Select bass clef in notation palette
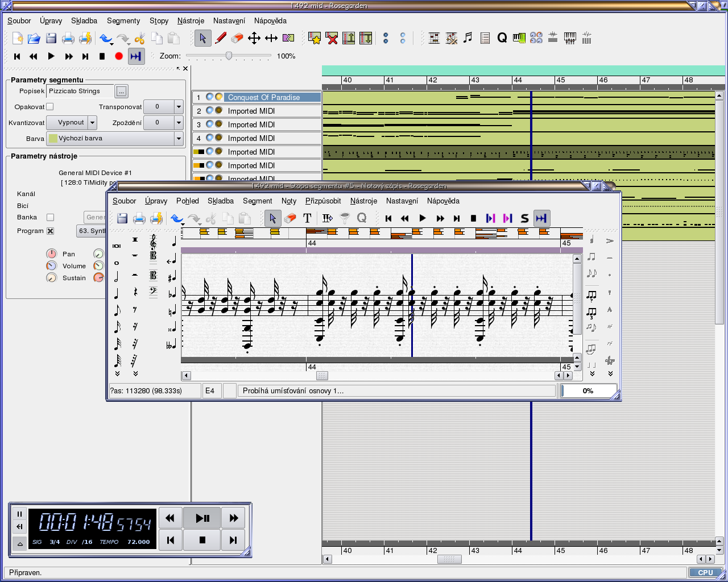The width and height of the screenshot is (728, 582). (153, 292)
